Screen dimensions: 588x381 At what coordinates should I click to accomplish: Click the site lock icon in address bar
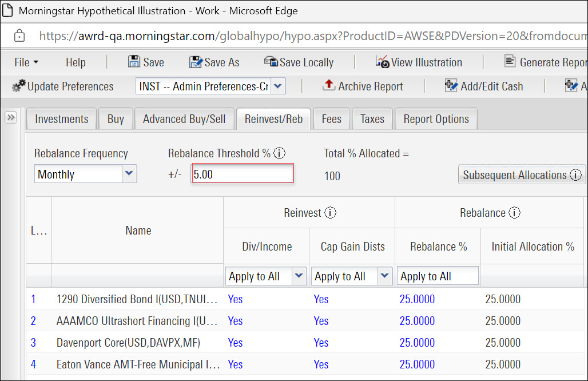point(19,35)
